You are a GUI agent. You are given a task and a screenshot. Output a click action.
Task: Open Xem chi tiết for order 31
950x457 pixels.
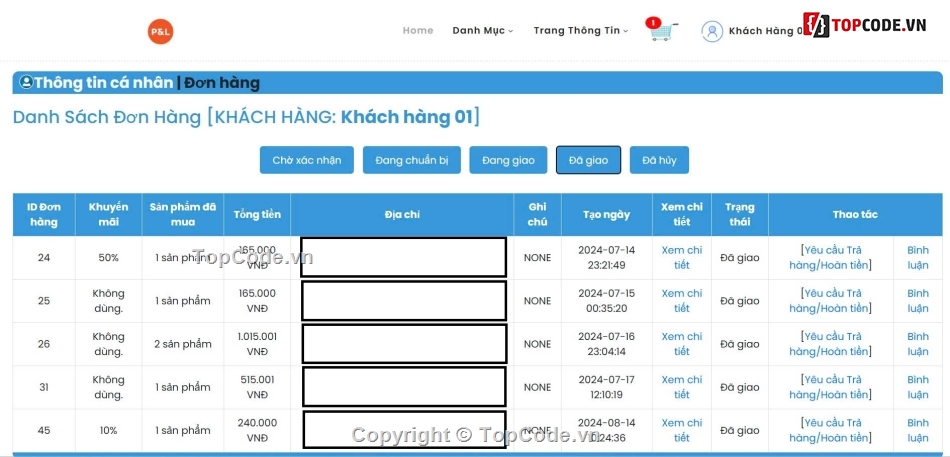(682, 387)
